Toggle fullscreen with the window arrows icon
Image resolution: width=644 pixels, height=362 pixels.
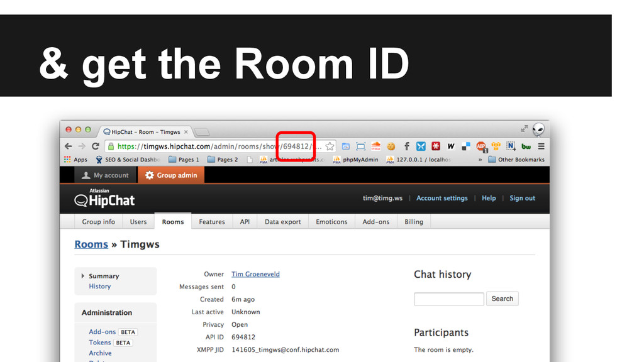524,129
